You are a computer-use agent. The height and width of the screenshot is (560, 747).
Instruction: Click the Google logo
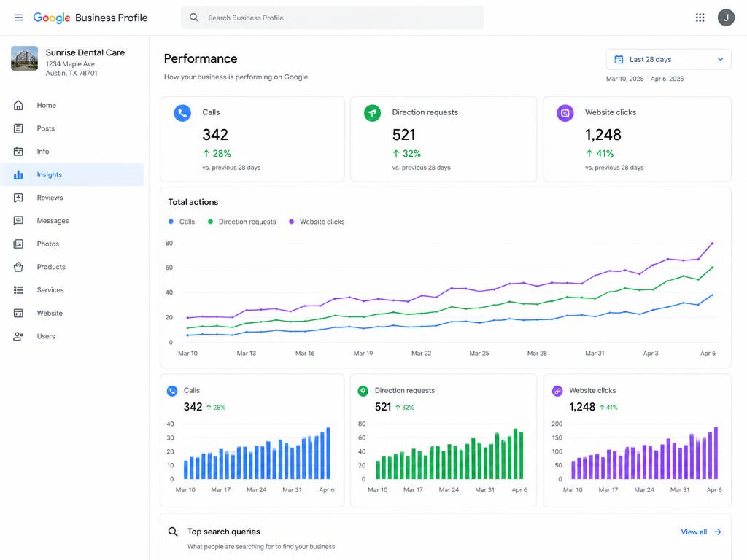tap(52, 17)
